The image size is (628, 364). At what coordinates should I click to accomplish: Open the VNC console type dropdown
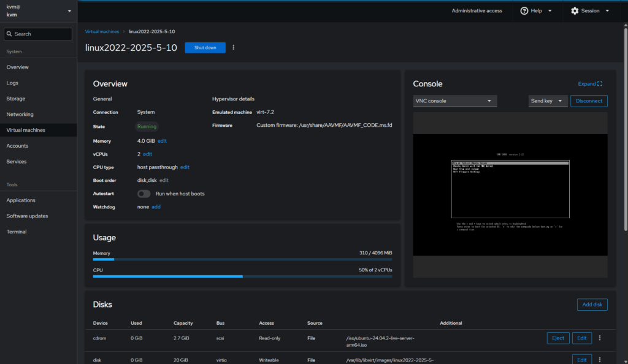pos(454,100)
